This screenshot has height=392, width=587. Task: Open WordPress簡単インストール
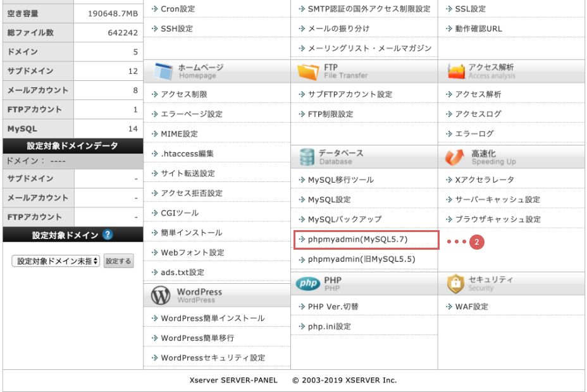tap(213, 318)
